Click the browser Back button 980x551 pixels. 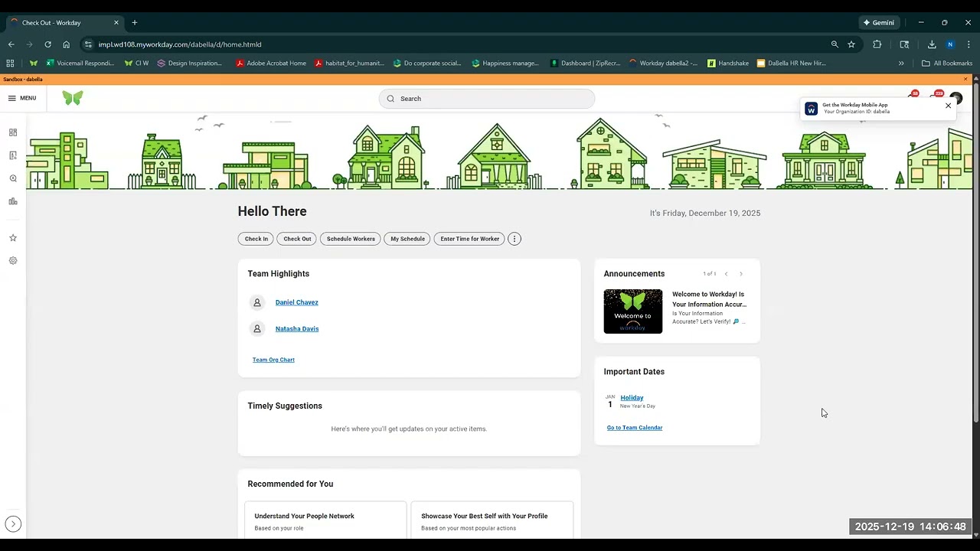(11, 44)
